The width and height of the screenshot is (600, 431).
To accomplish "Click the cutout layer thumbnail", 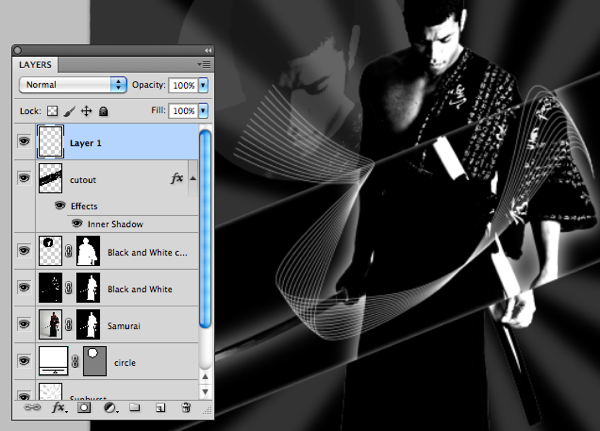I will click(51, 178).
